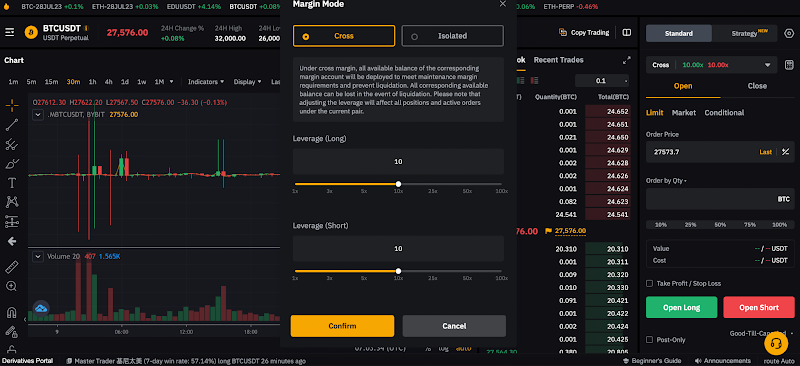Switch to the Close tab

[757, 86]
